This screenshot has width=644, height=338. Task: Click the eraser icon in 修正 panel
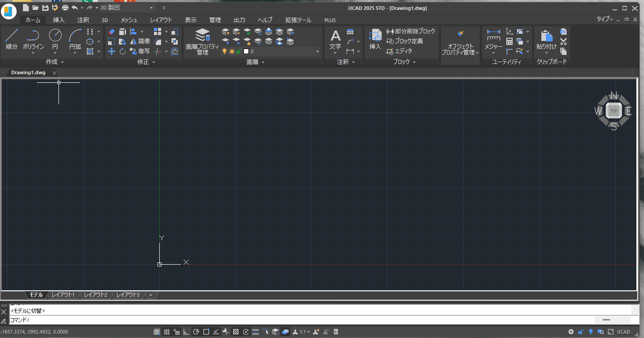tap(112, 32)
